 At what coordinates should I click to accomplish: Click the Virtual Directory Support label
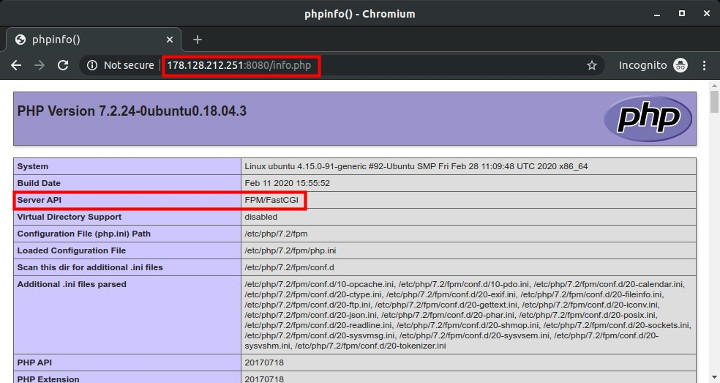[69, 217]
